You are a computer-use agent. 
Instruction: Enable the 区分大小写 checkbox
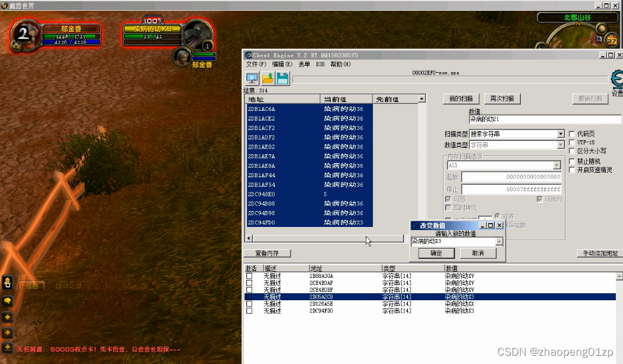click(572, 151)
